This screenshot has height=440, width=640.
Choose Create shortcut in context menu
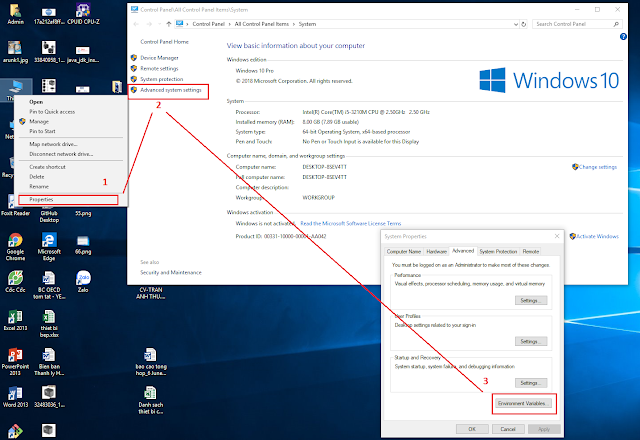tap(71, 167)
